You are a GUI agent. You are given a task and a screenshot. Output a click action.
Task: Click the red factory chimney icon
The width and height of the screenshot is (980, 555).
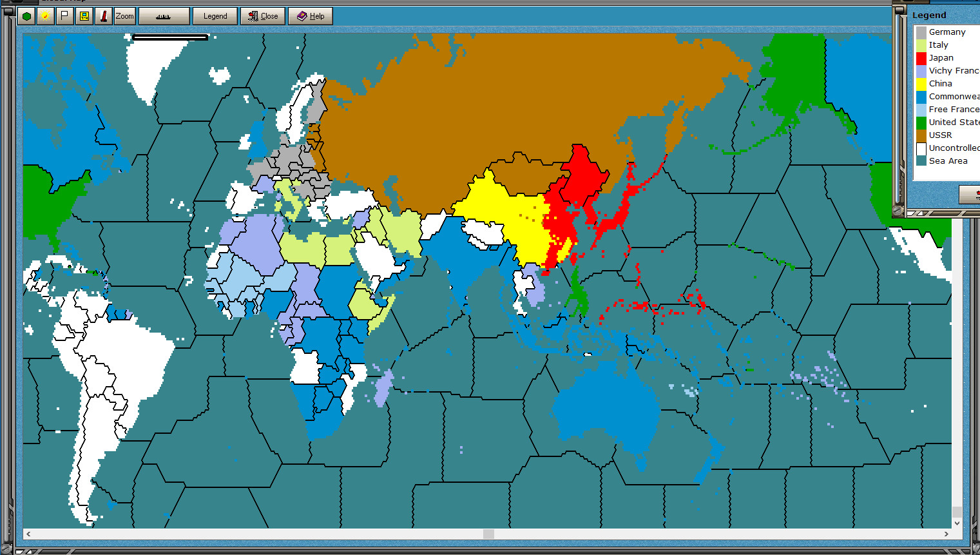coord(104,16)
